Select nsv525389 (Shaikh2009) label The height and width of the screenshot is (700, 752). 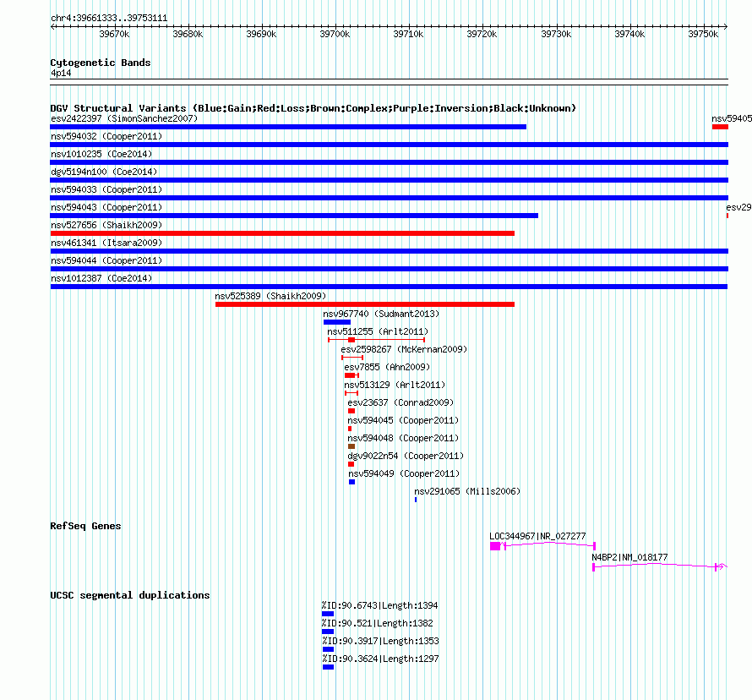[270, 296]
